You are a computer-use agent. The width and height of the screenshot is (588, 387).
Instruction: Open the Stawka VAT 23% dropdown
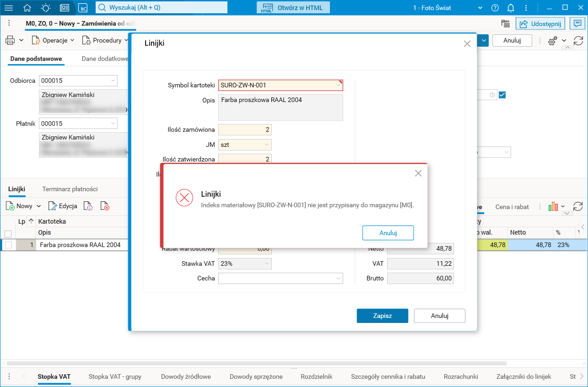267,264
